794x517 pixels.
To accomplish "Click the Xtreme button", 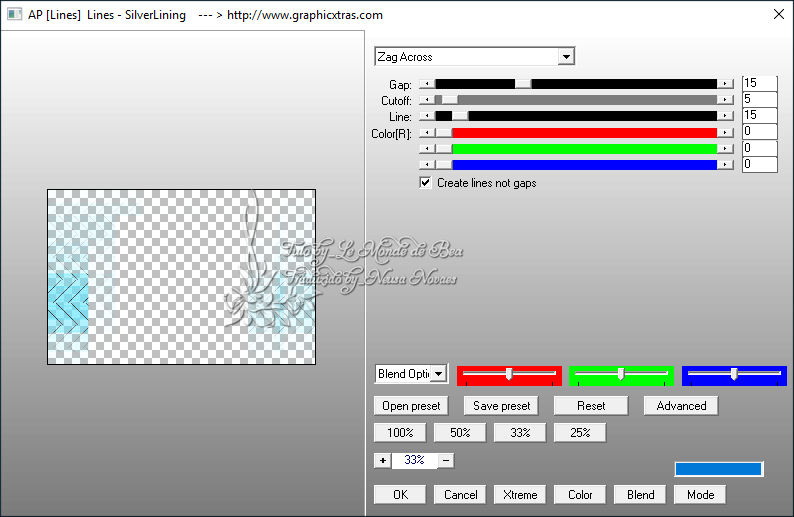I will point(520,495).
